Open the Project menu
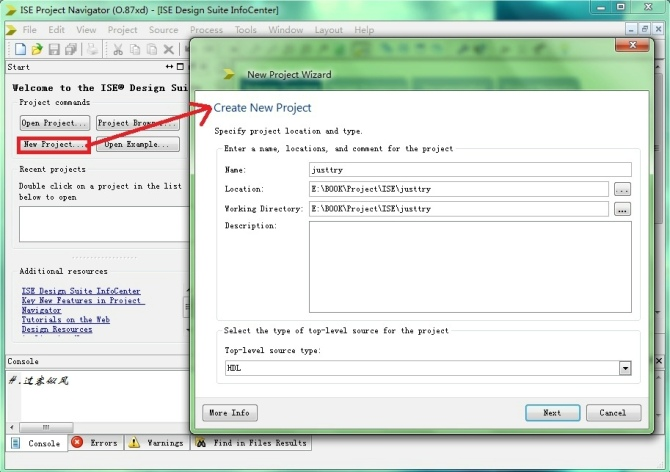The height and width of the screenshot is (472, 670). (x=123, y=30)
